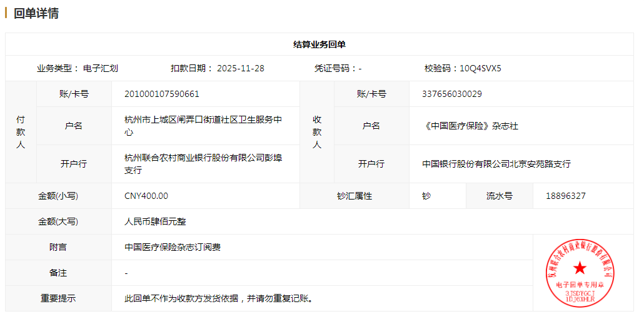This screenshot has width=644, height=319.
Task: Click the uppercase amount 人民币肆佰元整
Action: [x=155, y=221]
